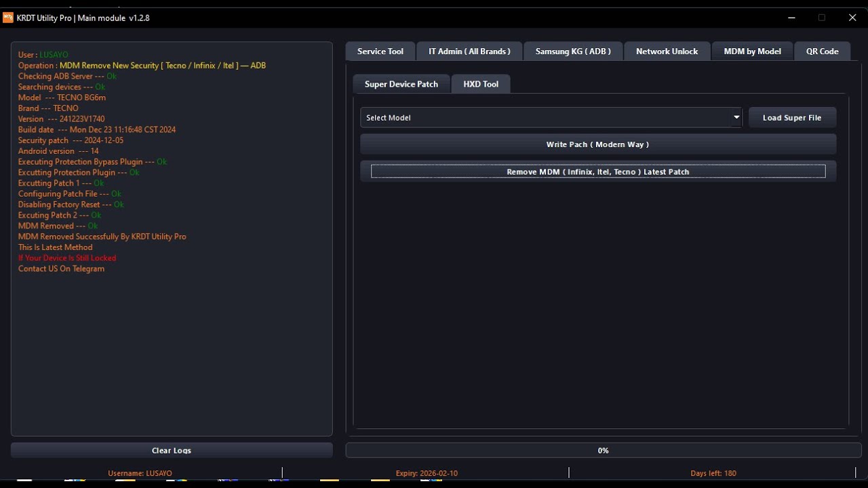Click 'Excutting Protection Plugin --- Ok' log line
Screen dimensions: 868x488
click(79, 173)
